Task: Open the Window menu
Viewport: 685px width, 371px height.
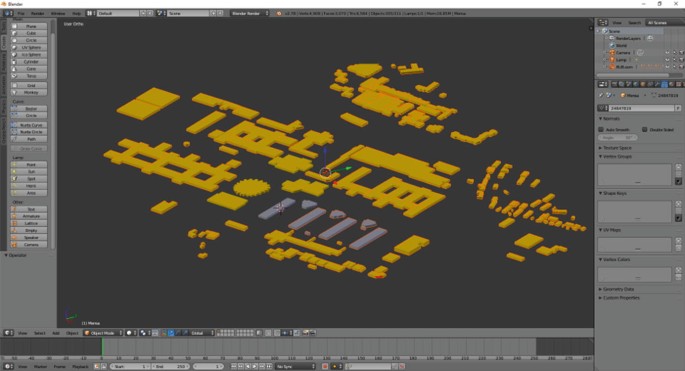Action: click(x=58, y=14)
